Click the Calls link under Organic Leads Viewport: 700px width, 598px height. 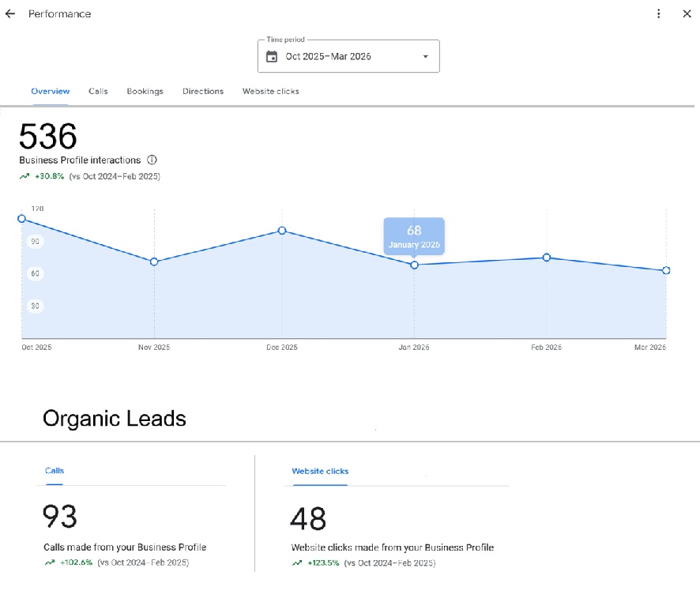pyautogui.click(x=55, y=471)
